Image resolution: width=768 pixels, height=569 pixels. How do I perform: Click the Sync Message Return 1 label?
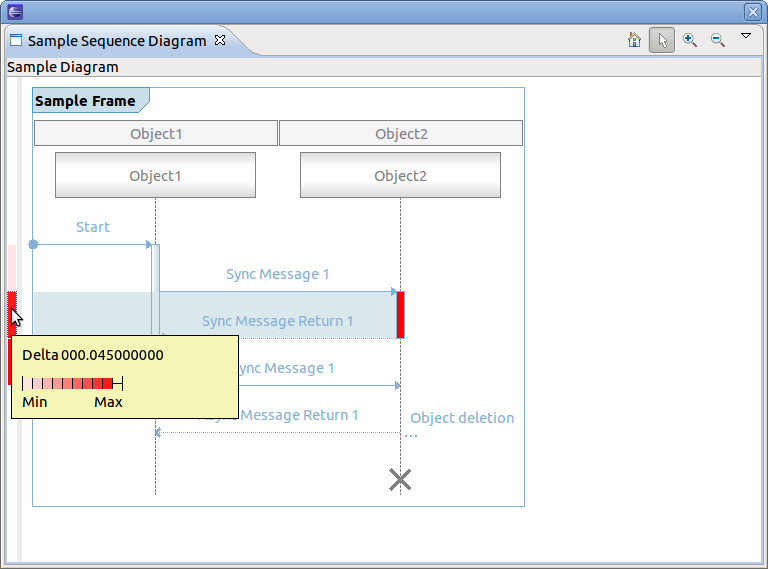click(278, 321)
